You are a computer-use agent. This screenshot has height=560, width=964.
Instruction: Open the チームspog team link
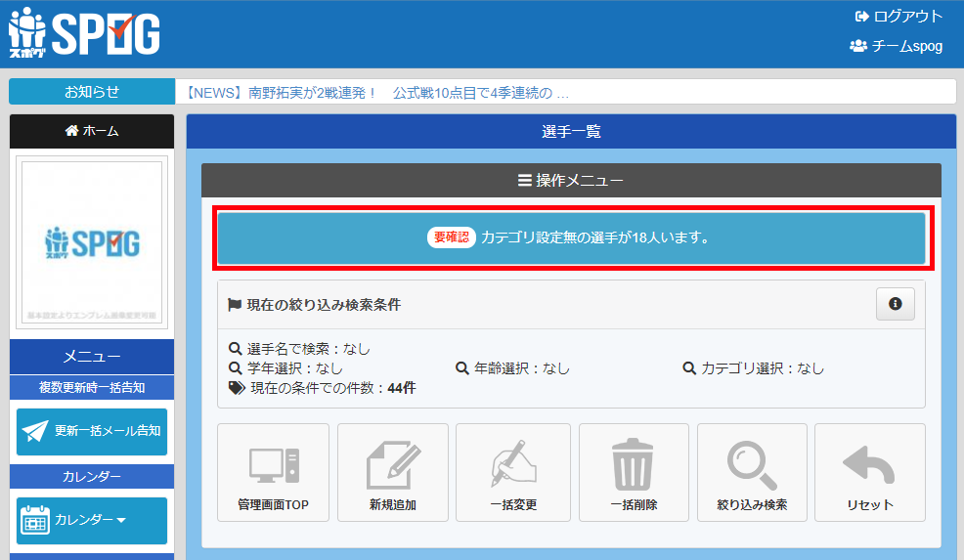(x=897, y=46)
